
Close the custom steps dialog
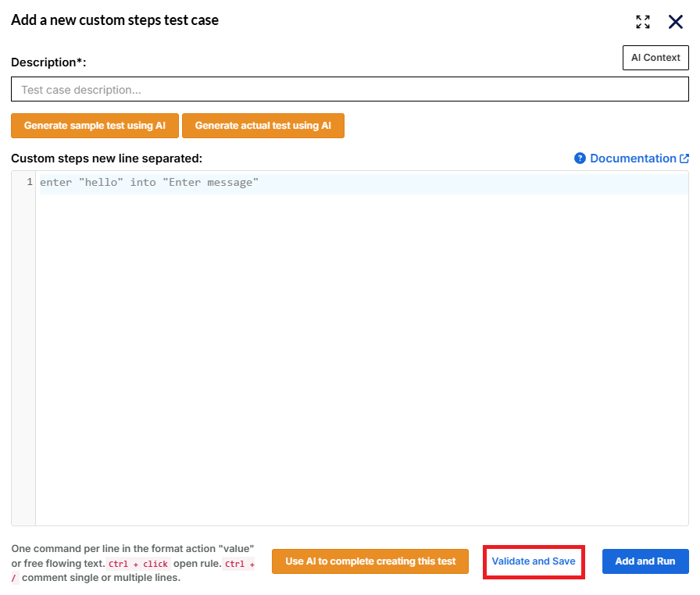click(676, 21)
